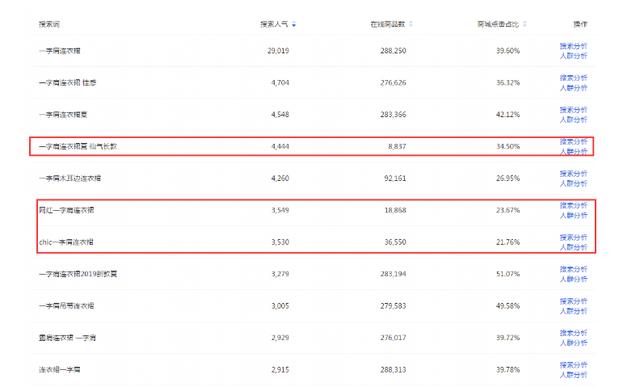Viewport: 640px width, 387px height.
Task: Click the product count 276,626
Action: coord(393,82)
